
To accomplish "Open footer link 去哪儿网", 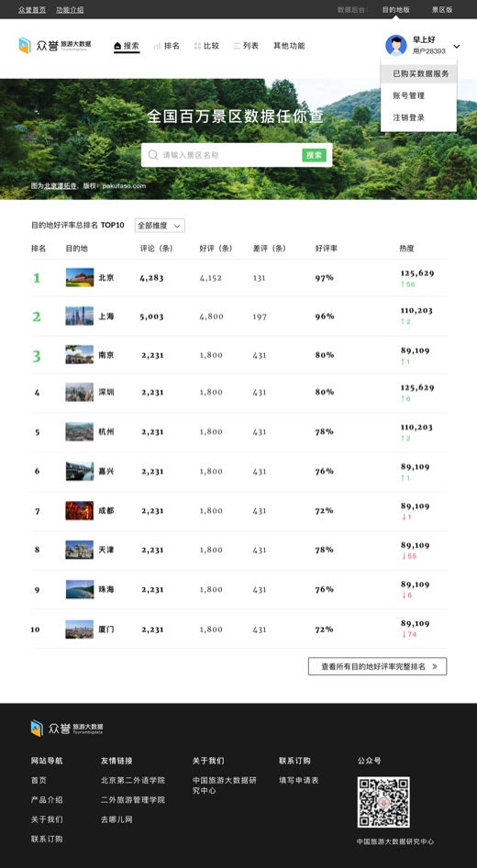I will 116,819.
